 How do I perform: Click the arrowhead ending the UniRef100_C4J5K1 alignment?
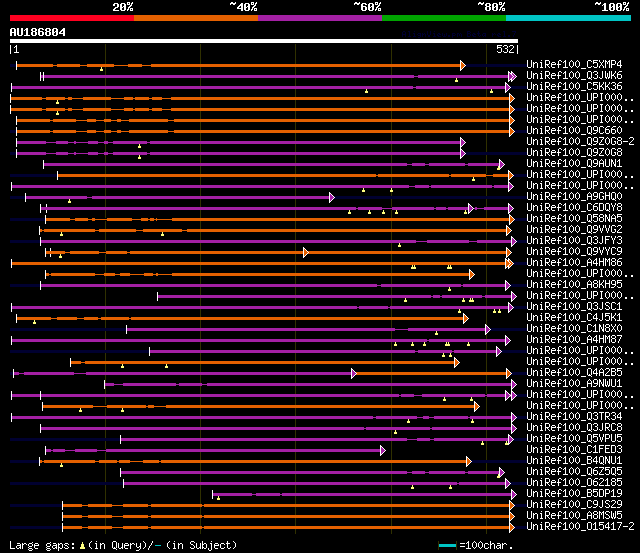point(466,319)
